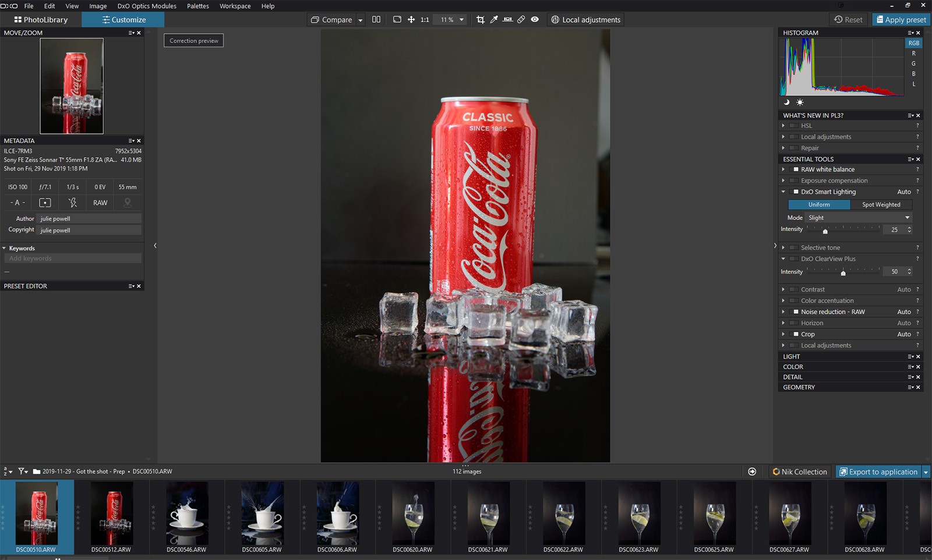Open the Smart Lighting Mode dropdown
The height and width of the screenshot is (560, 932).
click(x=859, y=218)
